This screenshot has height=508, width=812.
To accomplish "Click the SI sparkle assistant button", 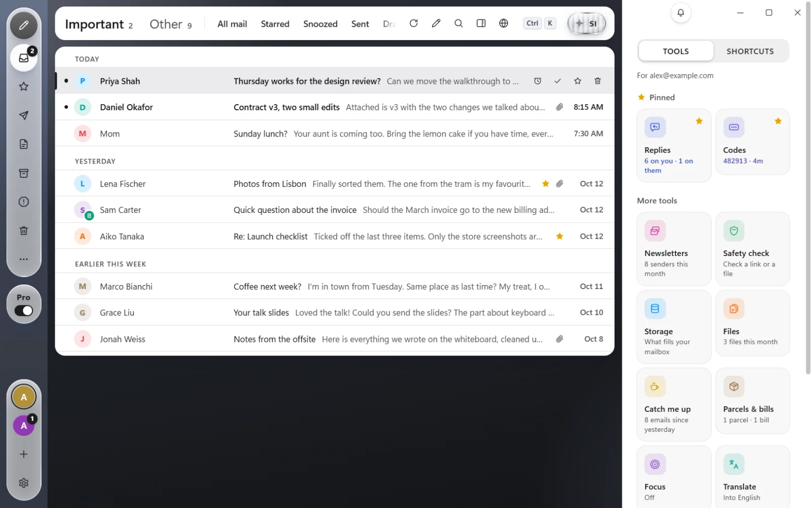I will pos(587,23).
